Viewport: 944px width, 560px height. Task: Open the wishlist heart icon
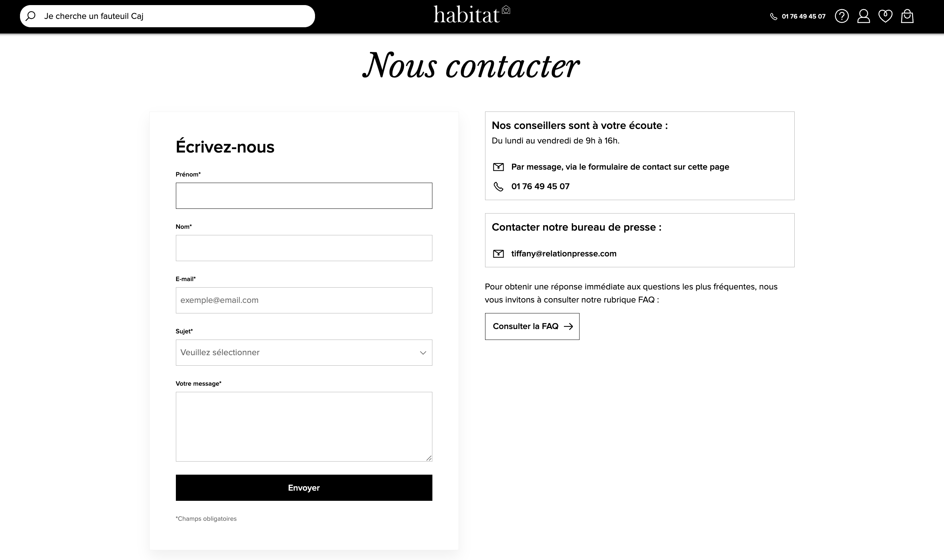pos(885,16)
